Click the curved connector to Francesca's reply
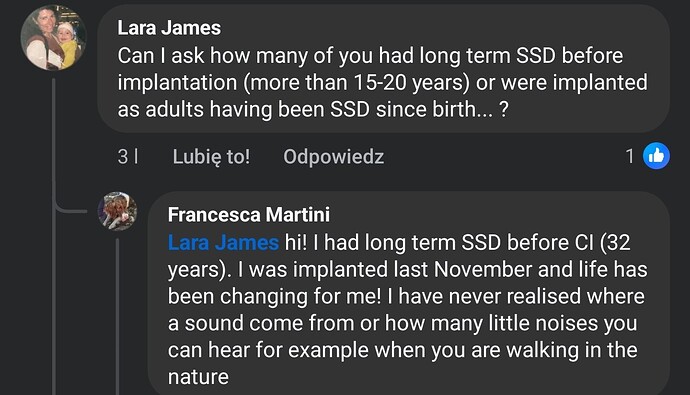 pos(70,205)
